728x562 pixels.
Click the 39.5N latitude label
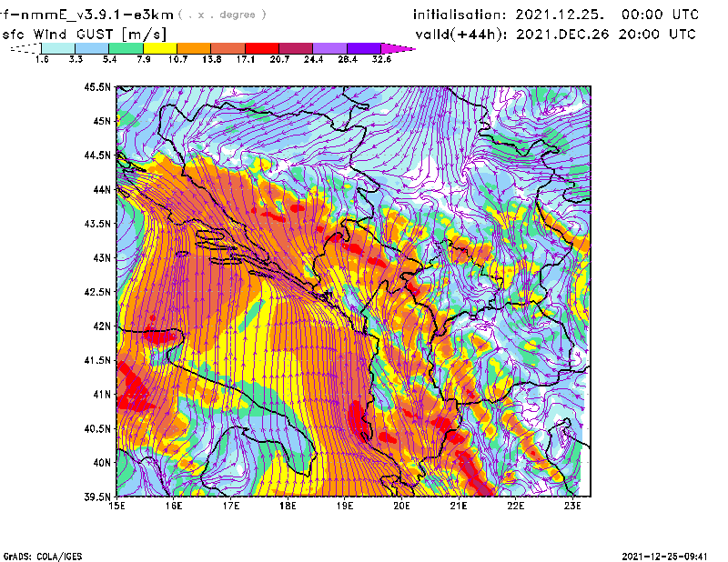pos(97,497)
